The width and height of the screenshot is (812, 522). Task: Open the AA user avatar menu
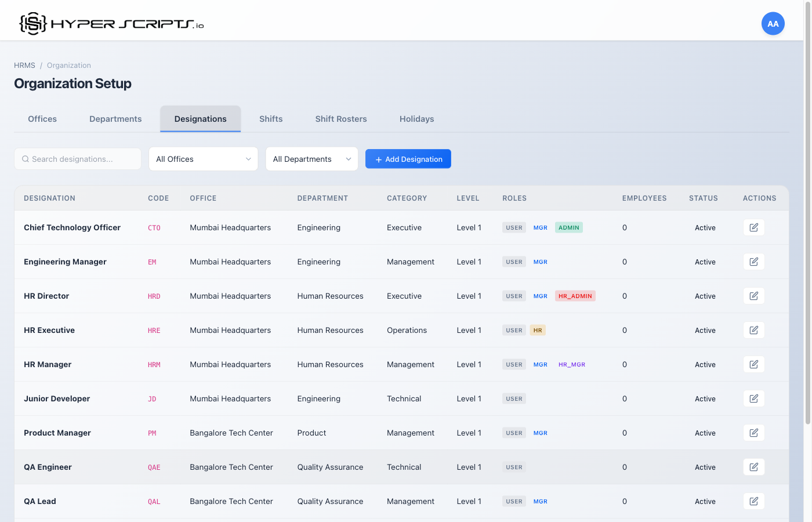(773, 24)
